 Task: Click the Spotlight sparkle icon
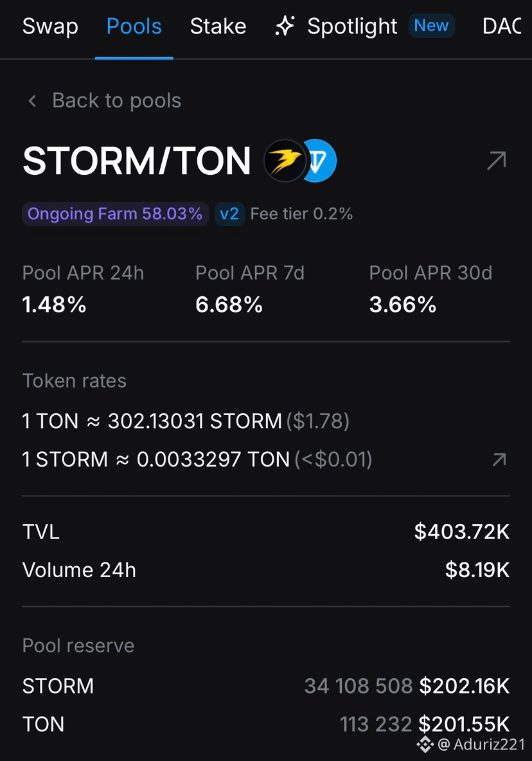pos(285,26)
